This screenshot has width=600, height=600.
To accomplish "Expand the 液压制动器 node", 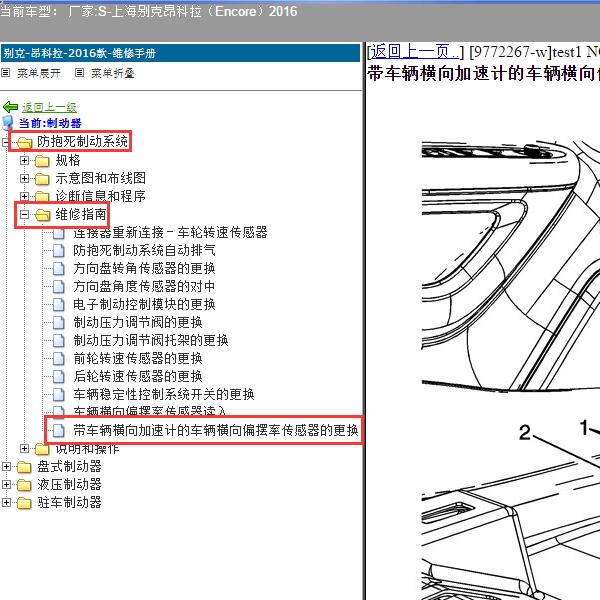I will pos(7,484).
